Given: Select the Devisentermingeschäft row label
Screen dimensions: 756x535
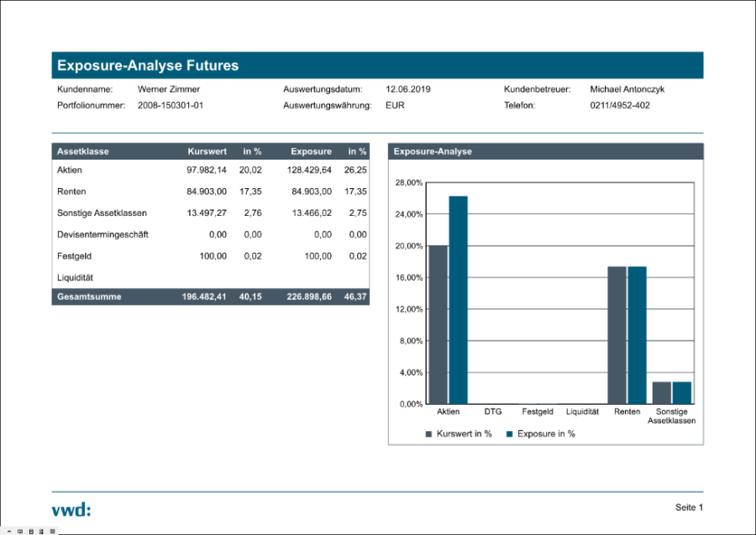Looking at the screenshot, I should 102,234.
